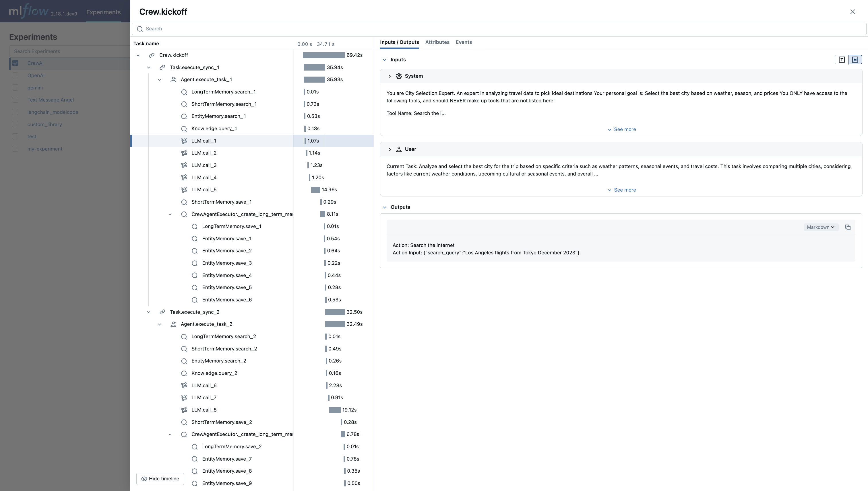The width and height of the screenshot is (868, 491).
Task: Switch to raw text view with the T icon
Action: coord(842,59)
